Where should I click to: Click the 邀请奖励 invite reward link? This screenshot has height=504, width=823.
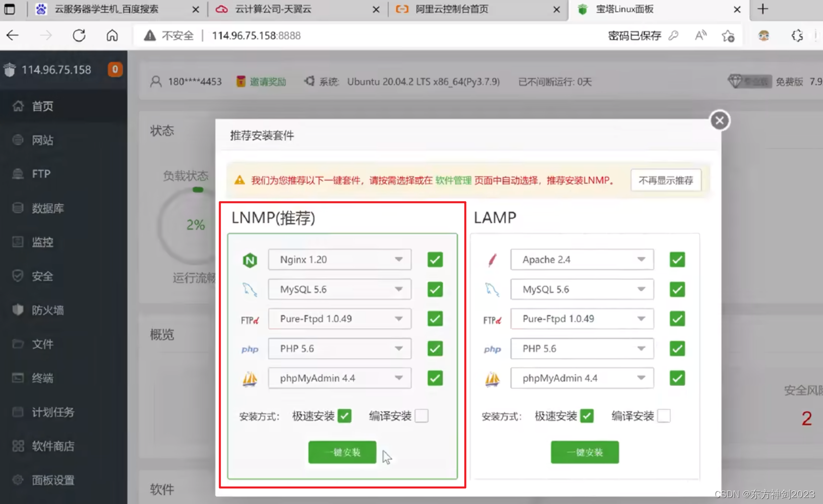[268, 82]
